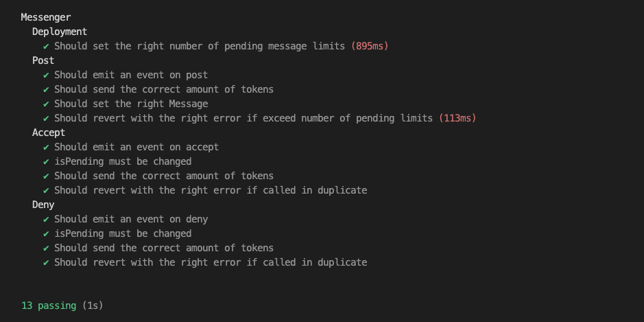Image resolution: width=644 pixels, height=322 pixels.
Task: Select the Deployment section heading
Action: [60, 32]
